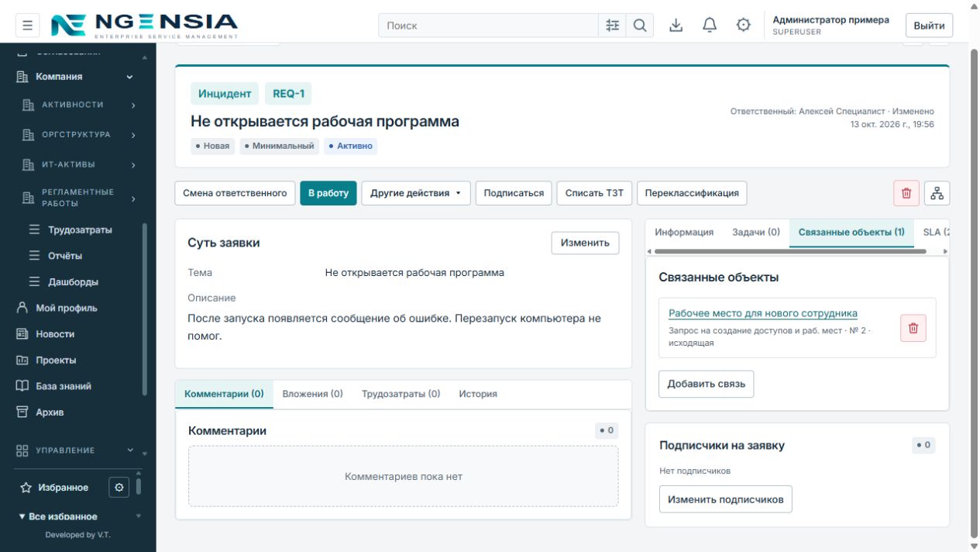Click the В работу button

pyautogui.click(x=328, y=193)
